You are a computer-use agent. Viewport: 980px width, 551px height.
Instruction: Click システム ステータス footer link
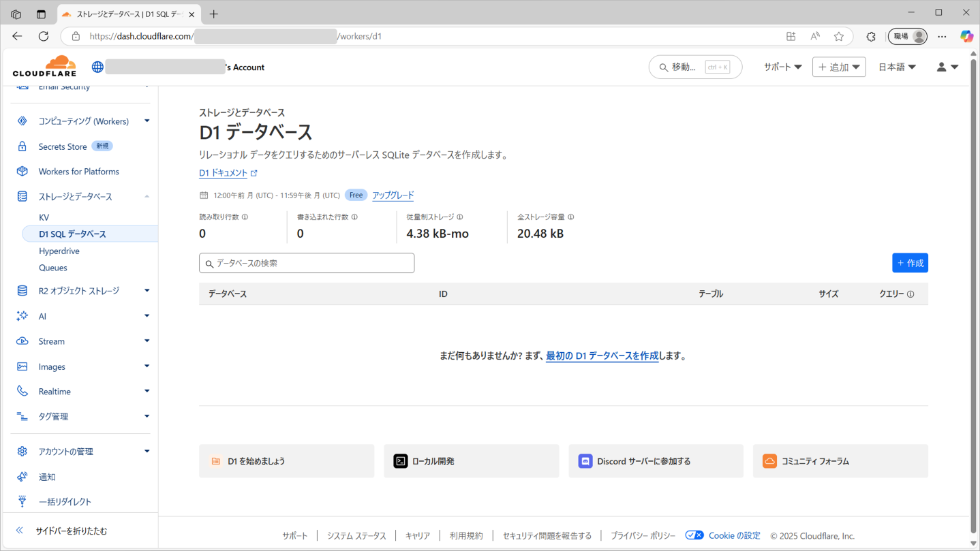click(356, 536)
